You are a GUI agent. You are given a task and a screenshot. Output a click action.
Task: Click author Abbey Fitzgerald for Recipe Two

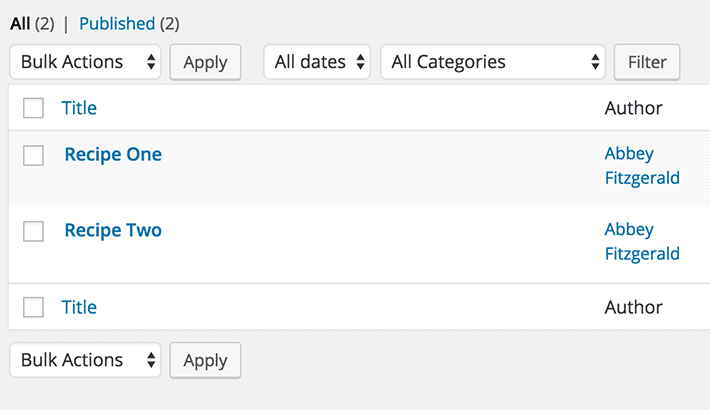(641, 242)
